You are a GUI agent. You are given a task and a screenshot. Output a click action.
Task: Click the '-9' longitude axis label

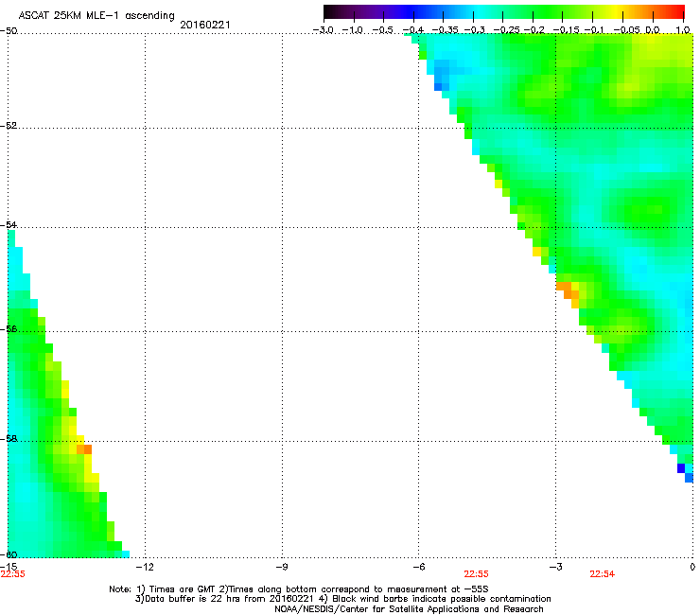281,567
